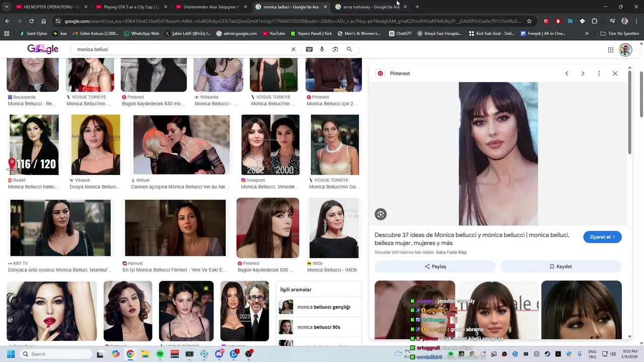Image resolution: width=644 pixels, height=362 pixels.
Task: Click the magnifier search icon in search bar
Action: click(349, 49)
